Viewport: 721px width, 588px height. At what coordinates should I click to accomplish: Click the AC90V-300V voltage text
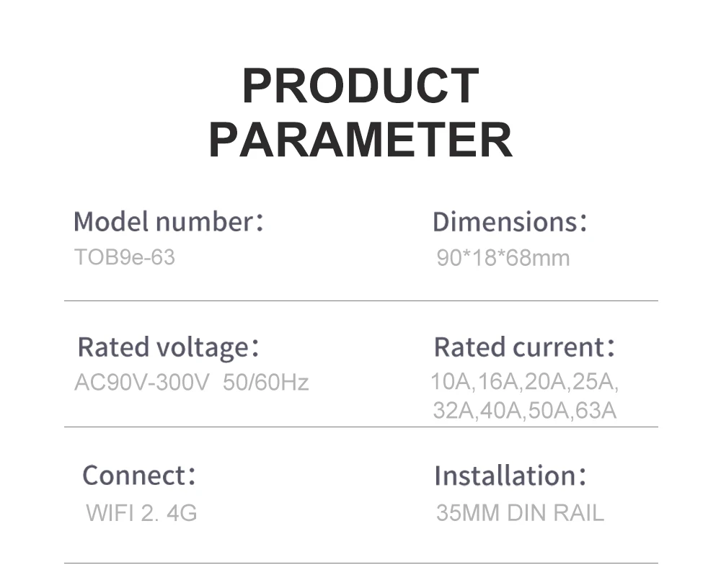[141, 382]
